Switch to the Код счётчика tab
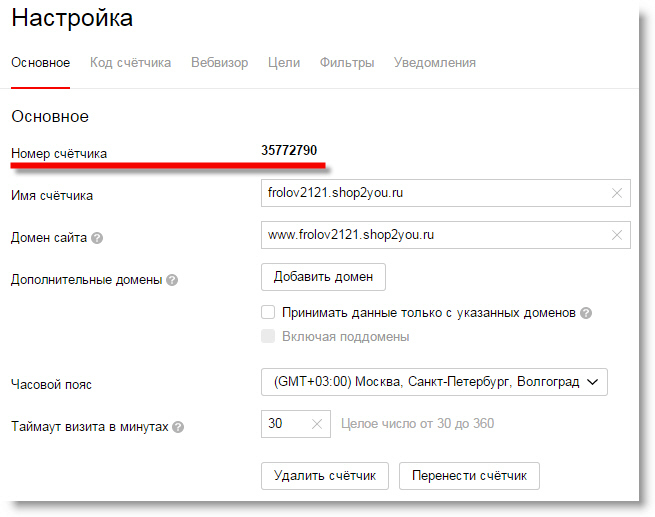 pyautogui.click(x=130, y=63)
